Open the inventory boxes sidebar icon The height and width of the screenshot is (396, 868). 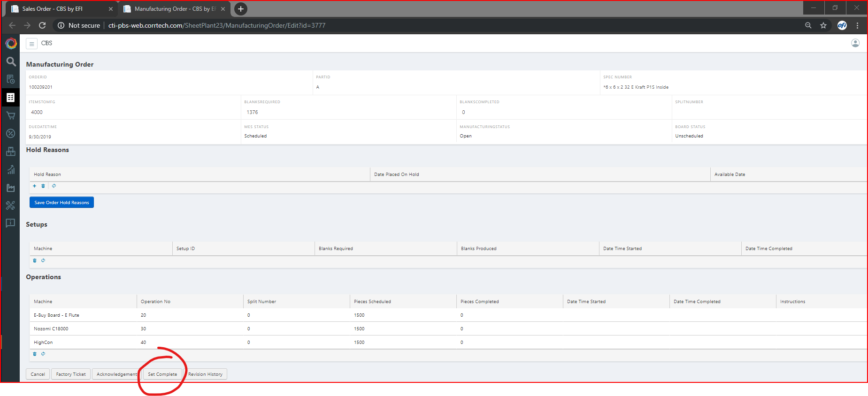click(x=11, y=152)
